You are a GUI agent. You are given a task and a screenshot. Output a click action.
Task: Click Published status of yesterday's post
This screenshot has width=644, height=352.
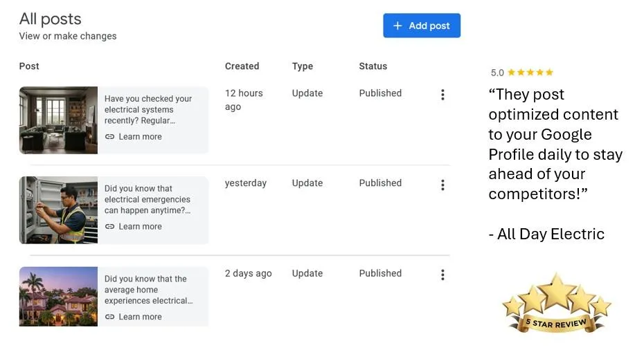pyautogui.click(x=380, y=183)
